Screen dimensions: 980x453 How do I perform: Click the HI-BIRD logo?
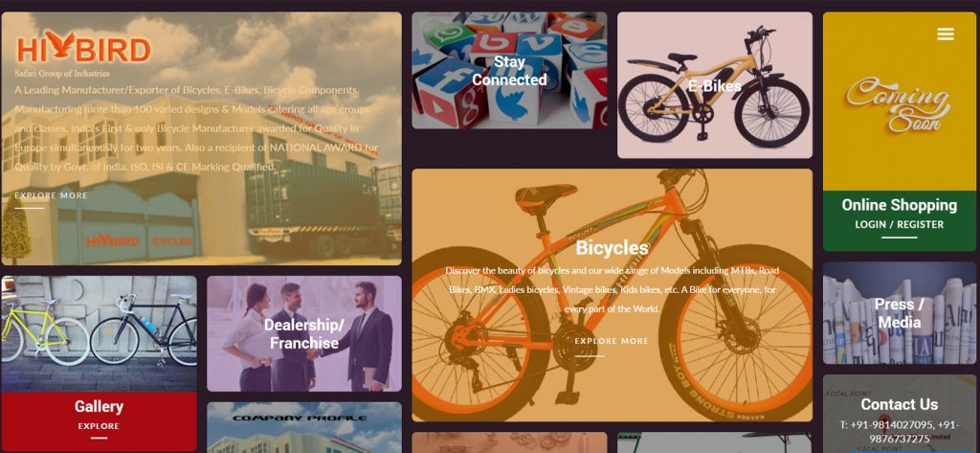[84, 48]
